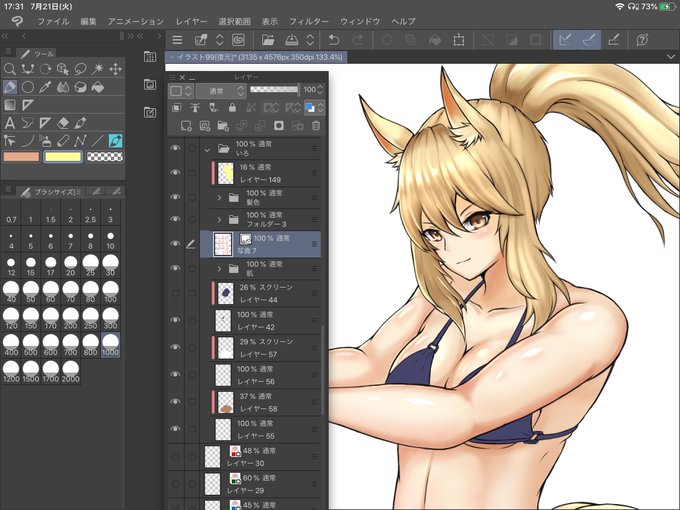Open Clip Studio support help icon
680x510 pixels.
pyautogui.click(x=642, y=40)
